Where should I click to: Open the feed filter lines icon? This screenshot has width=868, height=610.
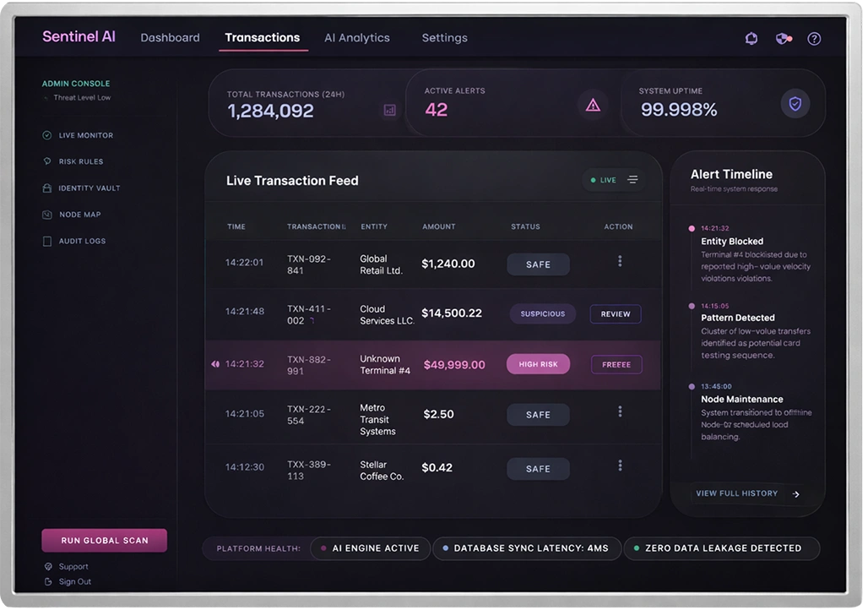pos(632,180)
